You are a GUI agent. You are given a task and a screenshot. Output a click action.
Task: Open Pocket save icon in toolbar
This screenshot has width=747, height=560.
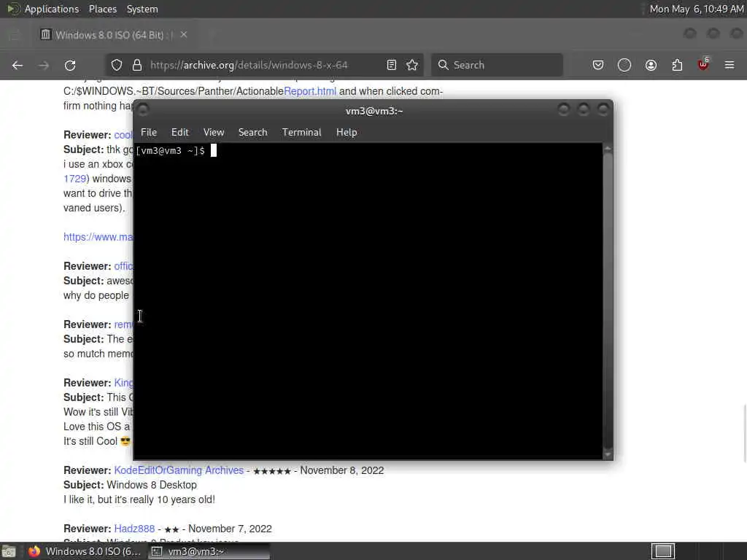click(598, 65)
